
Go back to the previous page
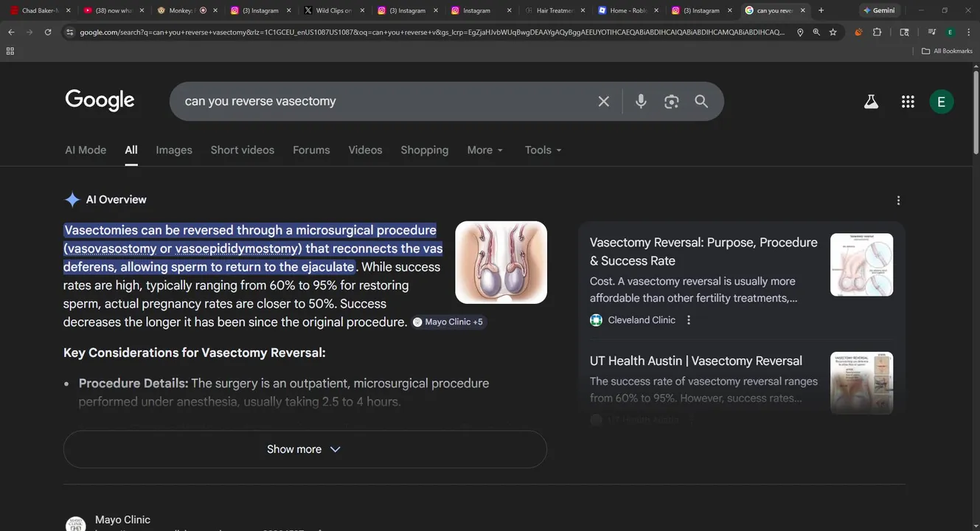[x=11, y=32]
